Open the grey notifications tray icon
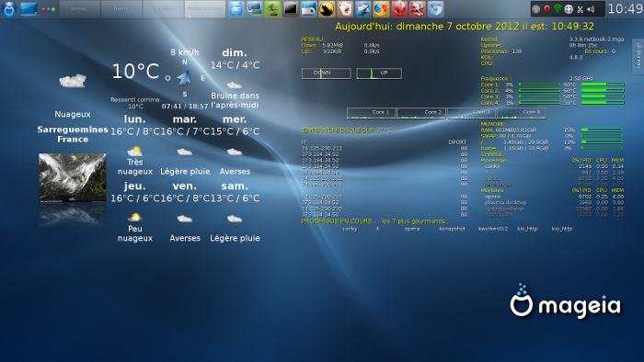644x362 pixels. [x=536, y=9]
